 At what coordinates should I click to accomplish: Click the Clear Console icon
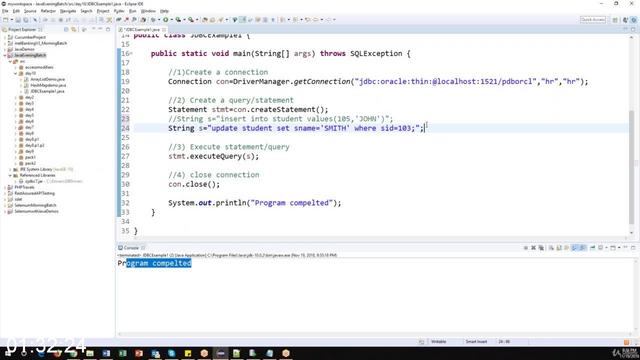coord(551,248)
